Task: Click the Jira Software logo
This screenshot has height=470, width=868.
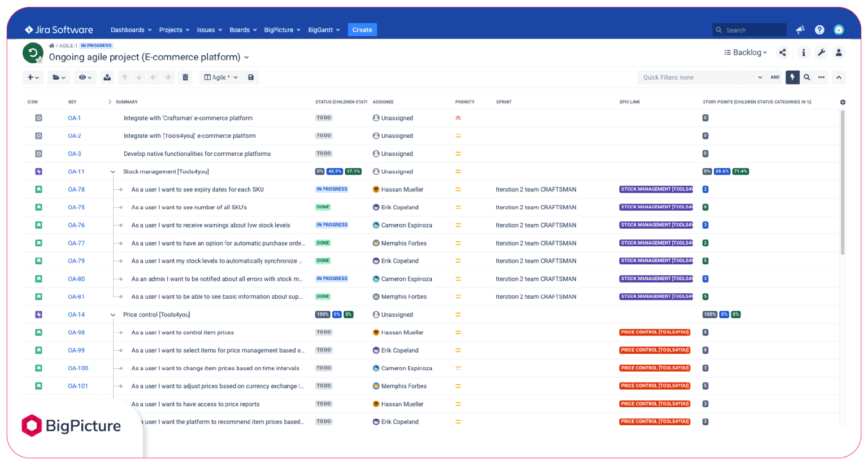Action: click(59, 30)
